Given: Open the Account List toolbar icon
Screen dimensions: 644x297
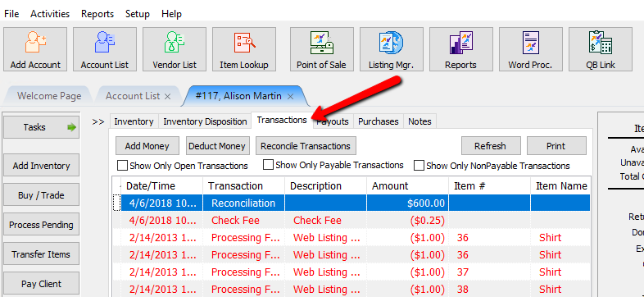Looking at the screenshot, I should tap(105, 49).
